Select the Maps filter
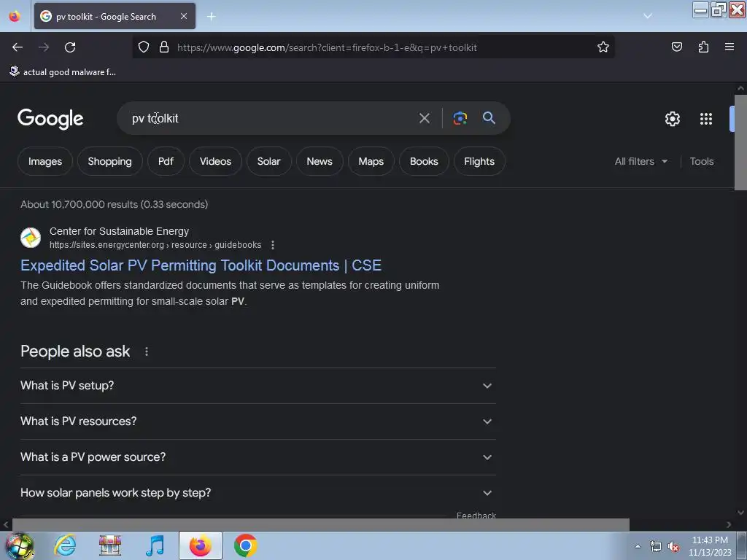 (371, 161)
